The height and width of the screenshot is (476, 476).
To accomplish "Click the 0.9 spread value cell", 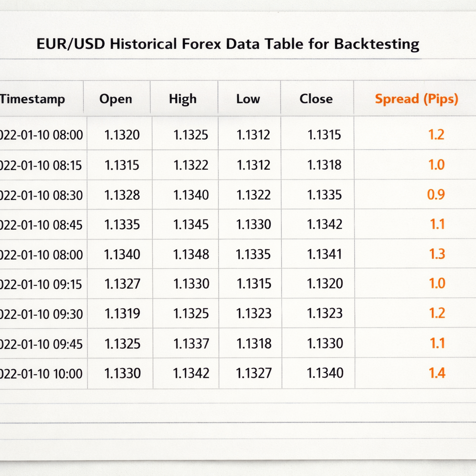I will point(436,194).
